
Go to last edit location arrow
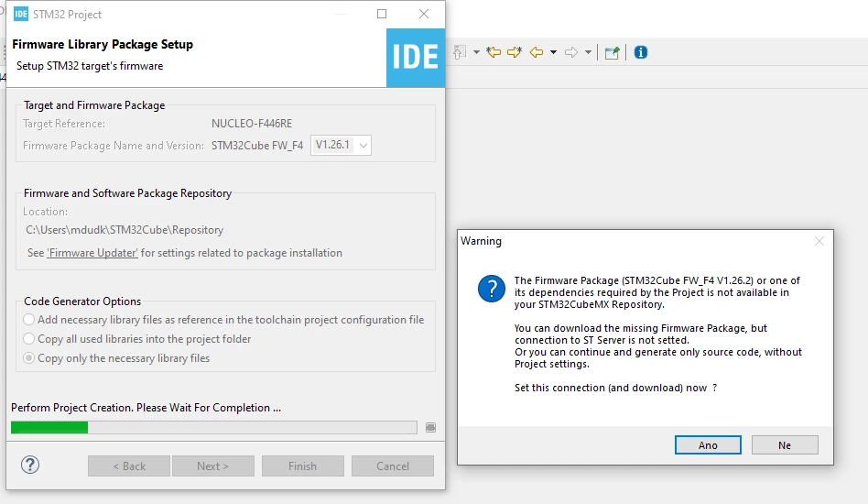[x=494, y=52]
